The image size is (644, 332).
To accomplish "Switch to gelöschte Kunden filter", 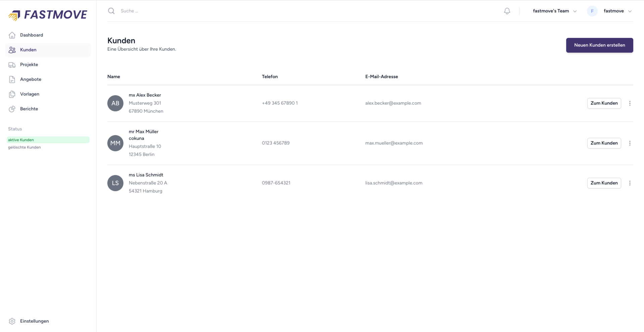I will pyautogui.click(x=24, y=147).
